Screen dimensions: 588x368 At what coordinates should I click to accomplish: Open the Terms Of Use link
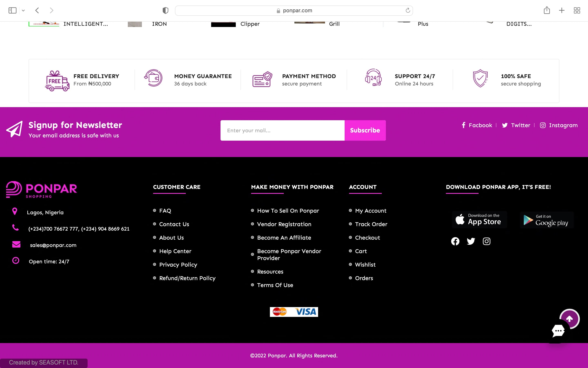point(275,285)
